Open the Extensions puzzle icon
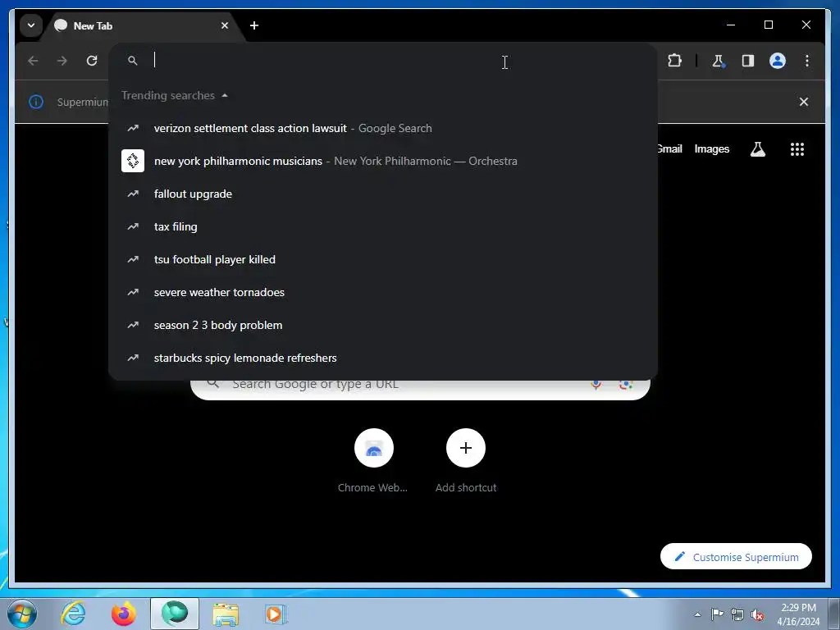The width and height of the screenshot is (840, 630). tap(674, 61)
